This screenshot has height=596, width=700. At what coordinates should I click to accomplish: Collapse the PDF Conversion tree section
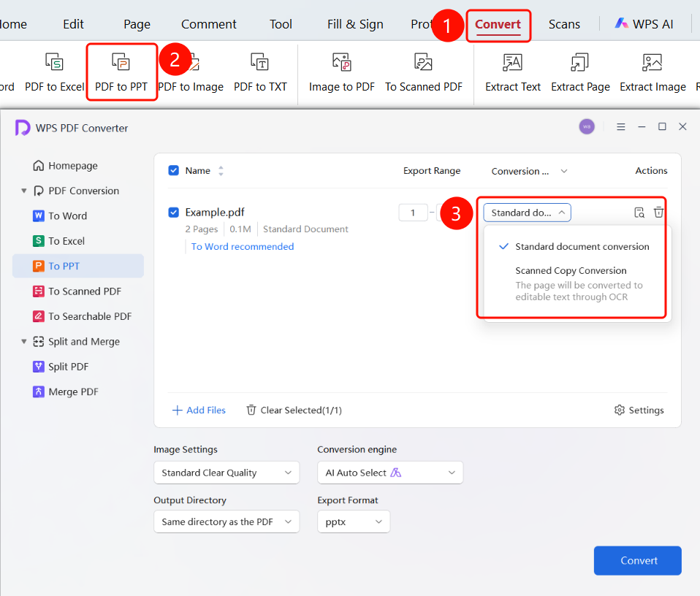point(23,191)
